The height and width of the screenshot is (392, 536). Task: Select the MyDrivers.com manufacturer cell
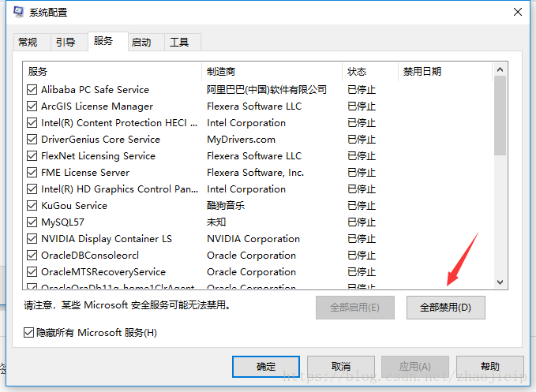tap(241, 140)
